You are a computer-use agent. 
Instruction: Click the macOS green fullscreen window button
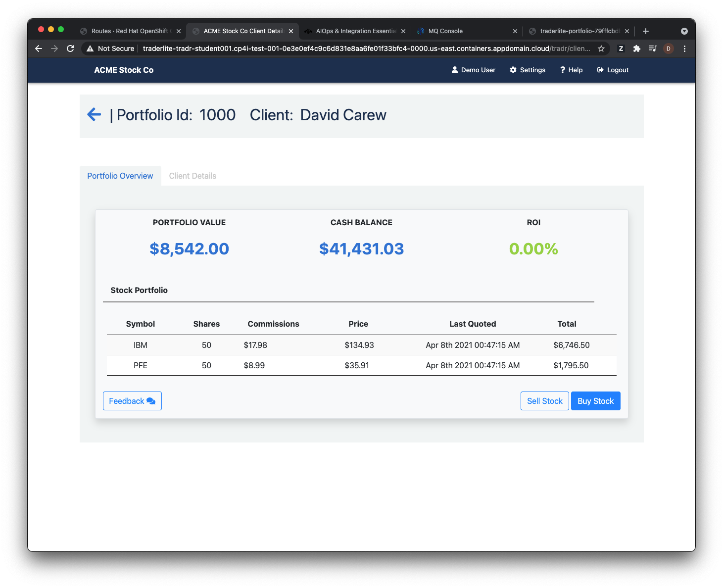point(61,29)
